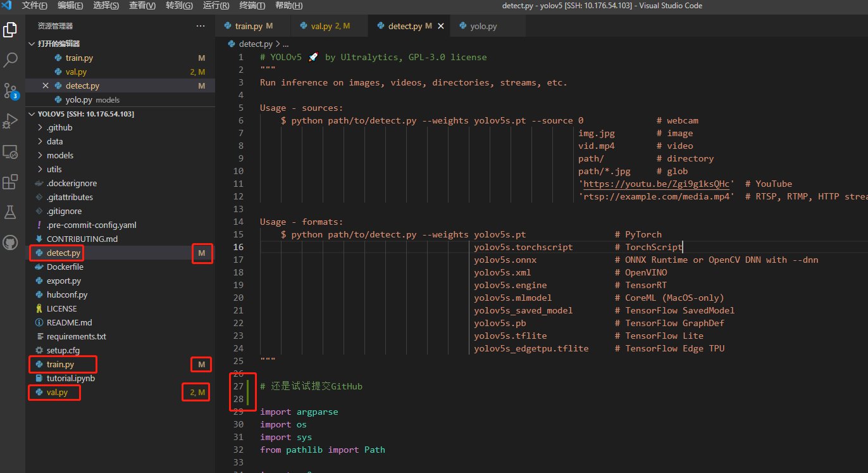
Task: Click the VS Code logo in title bar
Action: pyautogui.click(x=7, y=6)
